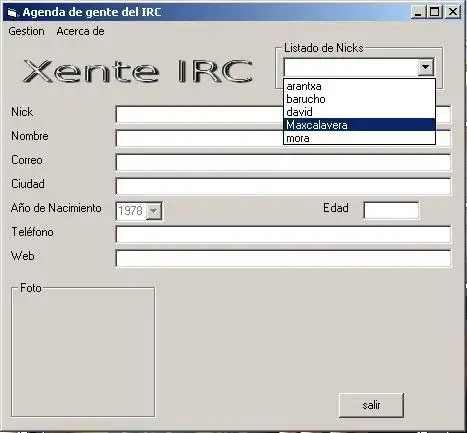Click the Correo input field
This screenshot has height=433, width=467.
click(283, 162)
